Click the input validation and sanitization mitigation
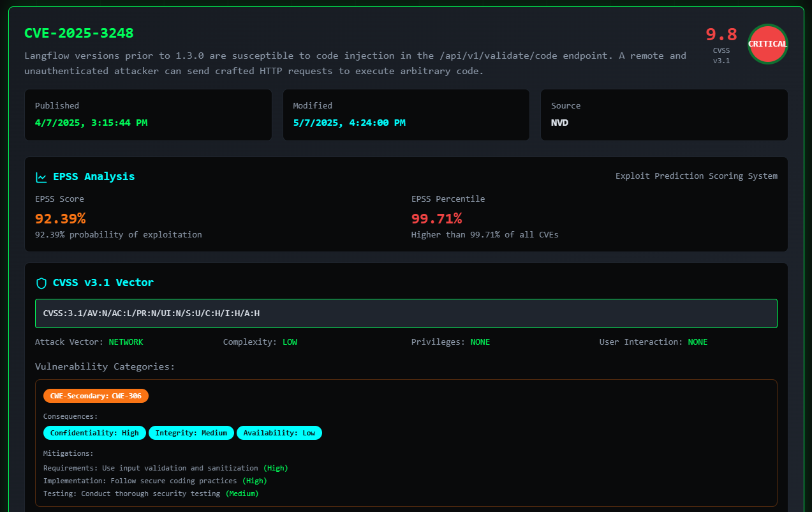The height and width of the screenshot is (512, 812). click(x=166, y=468)
